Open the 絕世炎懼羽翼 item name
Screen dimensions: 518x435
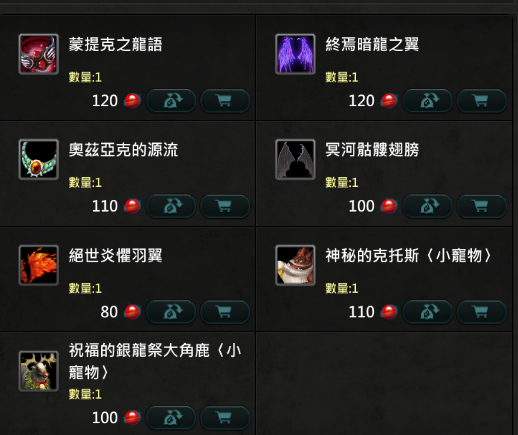(x=115, y=255)
